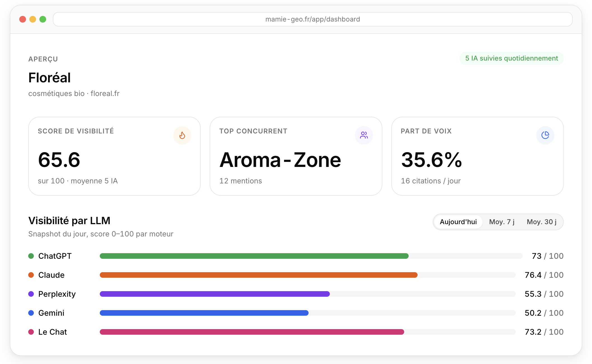This screenshot has width=592, height=364.
Task: Click the pink Le Chat legend dot
Action: point(31,332)
